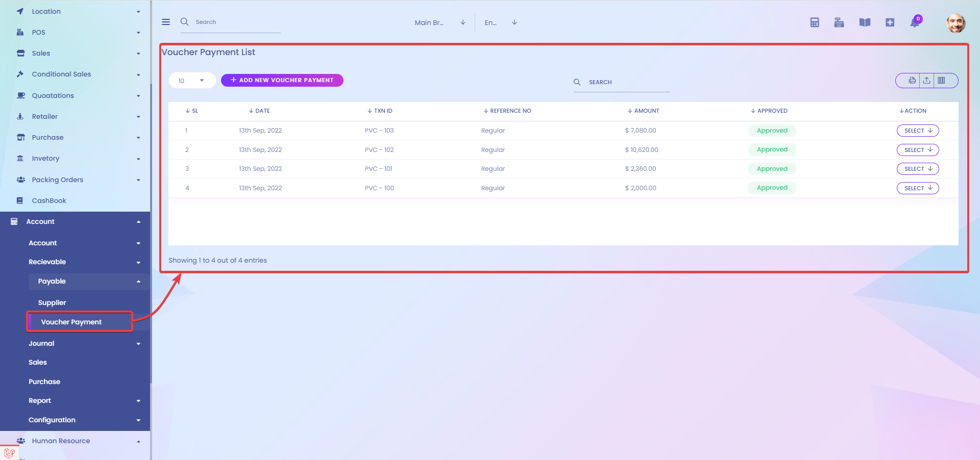Expand the Report submenu caret
Image resolution: width=980 pixels, height=460 pixels.
(x=138, y=401)
